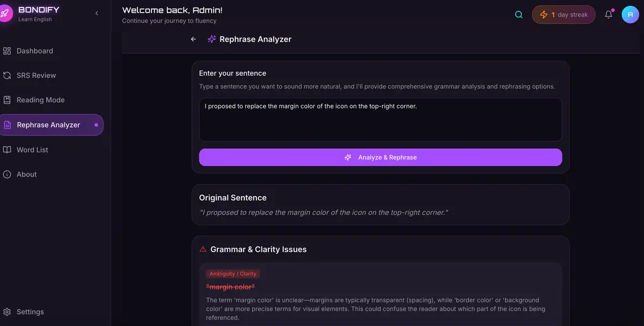Click the About info icon
The width and height of the screenshot is (644, 326).
click(x=7, y=175)
